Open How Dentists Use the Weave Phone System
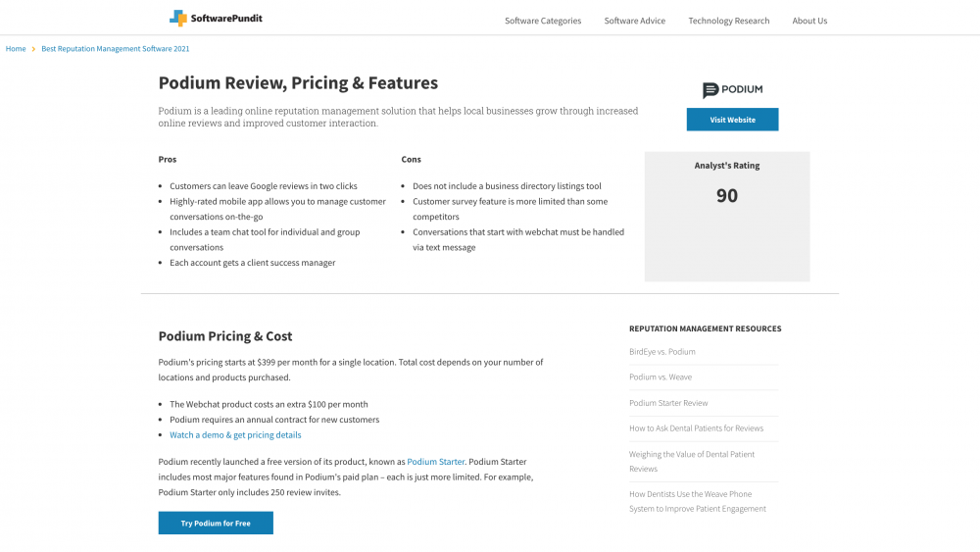 (698, 501)
